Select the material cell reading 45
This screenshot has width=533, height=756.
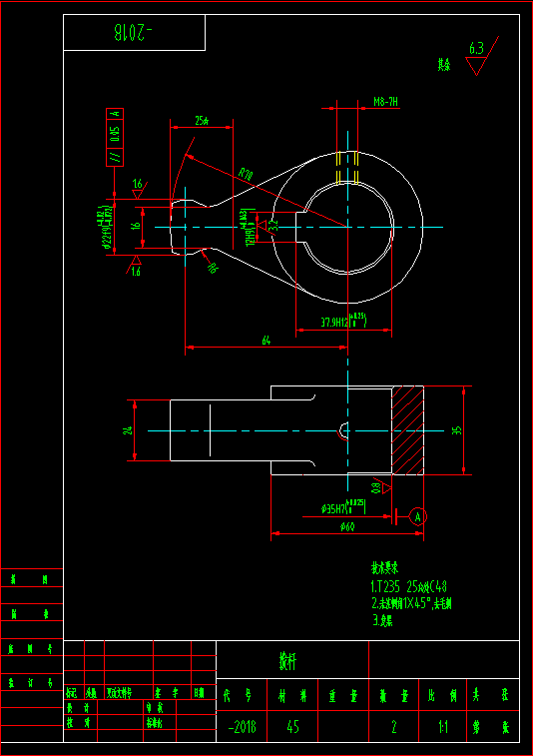(x=292, y=726)
